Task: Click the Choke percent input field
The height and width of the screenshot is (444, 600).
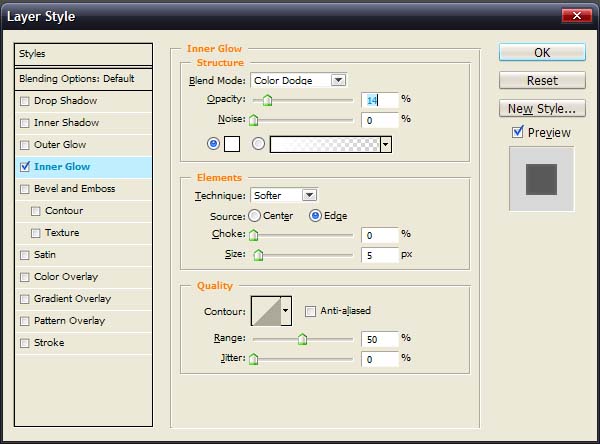Action: click(380, 235)
